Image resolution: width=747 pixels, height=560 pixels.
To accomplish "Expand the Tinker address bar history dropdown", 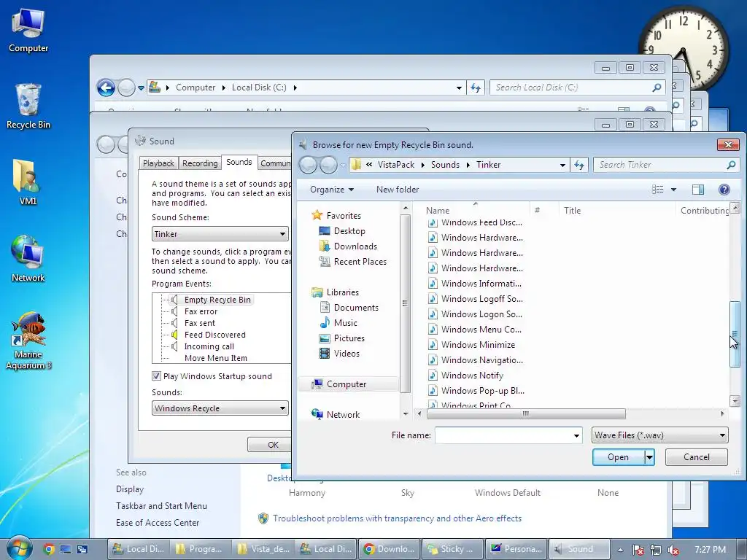I will pyautogui.click(x=562, y=165).
